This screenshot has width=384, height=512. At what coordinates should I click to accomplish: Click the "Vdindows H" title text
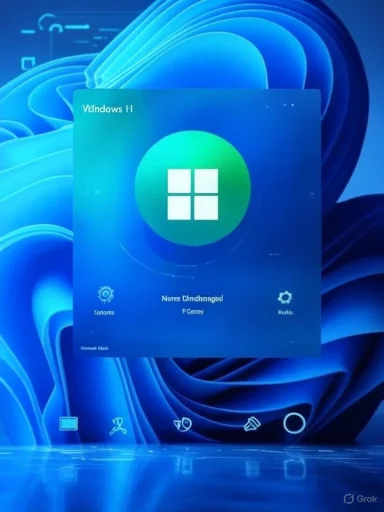[x=107, y=109]
